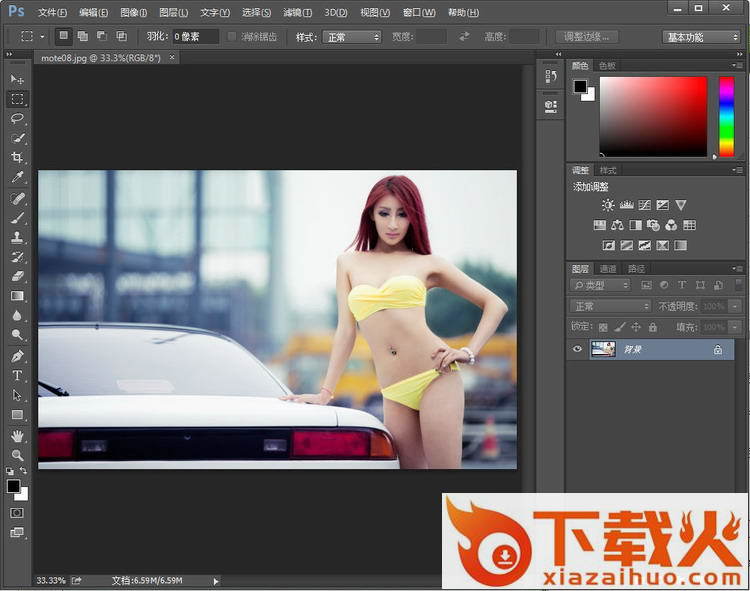Screen dimensions: 750x591
Task: Select the Zoom tool
Action: [17, 455]
